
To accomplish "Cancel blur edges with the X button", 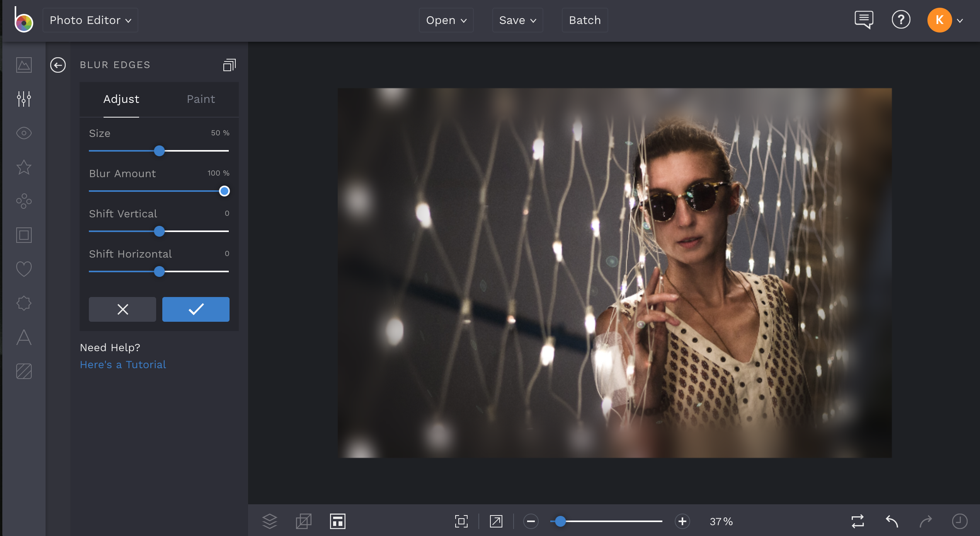I will coord(122,309).
